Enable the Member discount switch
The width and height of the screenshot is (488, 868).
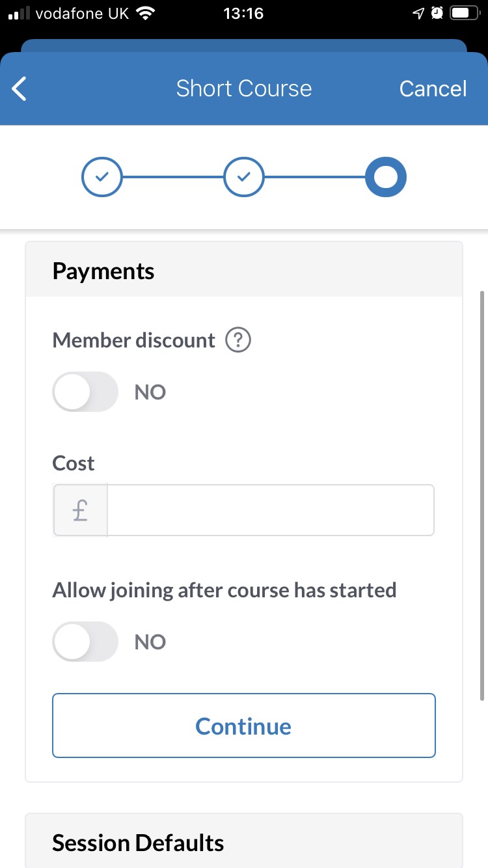coord(85,392)
